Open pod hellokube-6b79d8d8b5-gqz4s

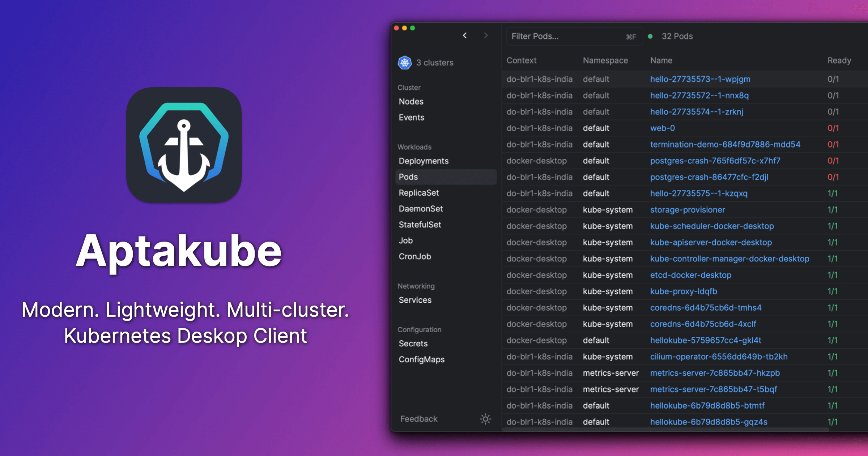(x=709, y=422)
